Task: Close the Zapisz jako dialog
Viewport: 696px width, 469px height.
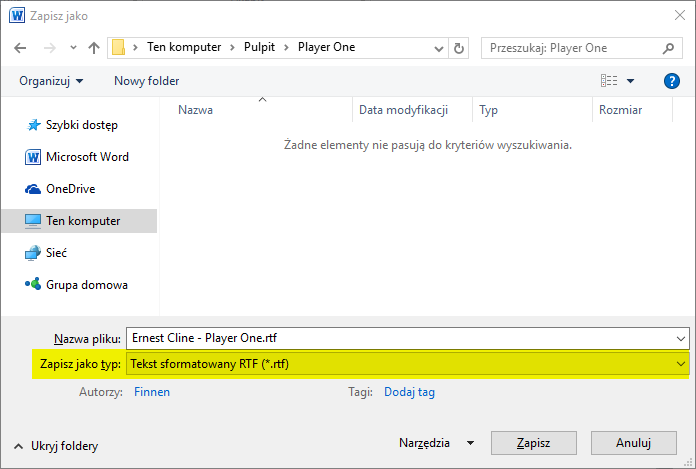Action: (x=680, y=16)
